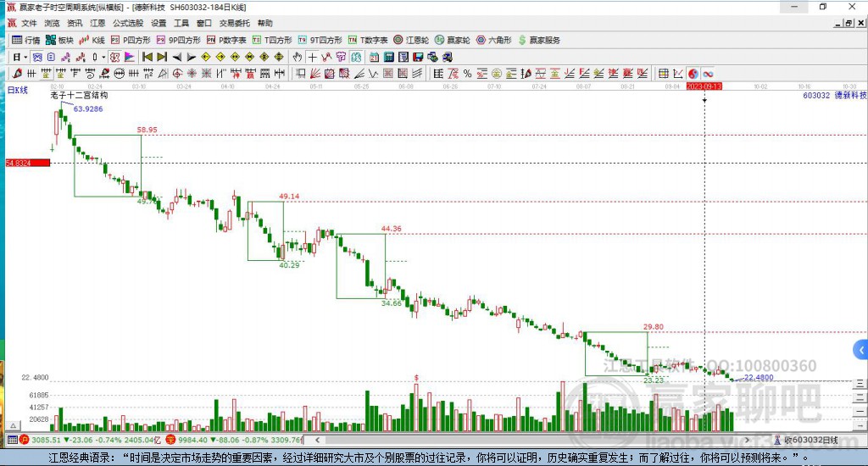Viewport: 868px width, 466px height.
Task: Open the 文件 menu
Action: (x=29, y=23)
